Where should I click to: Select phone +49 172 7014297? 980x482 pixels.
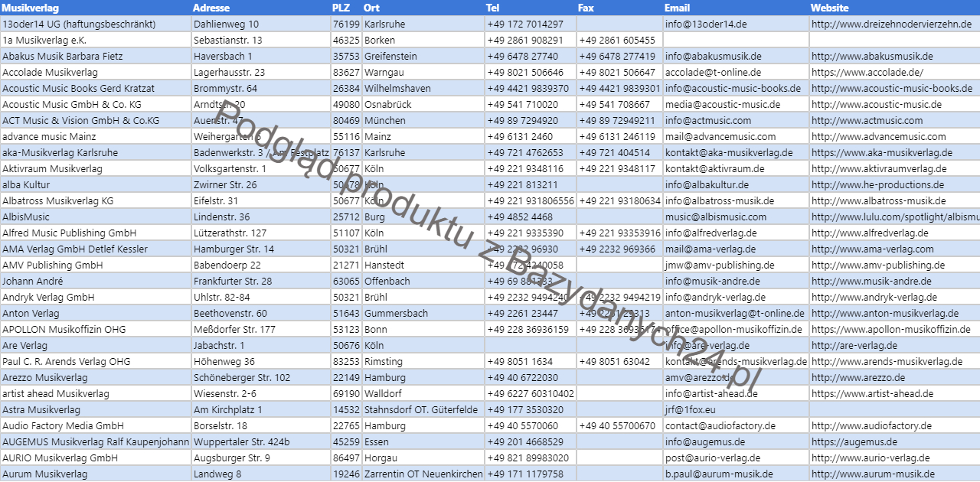tap(531, 24)
